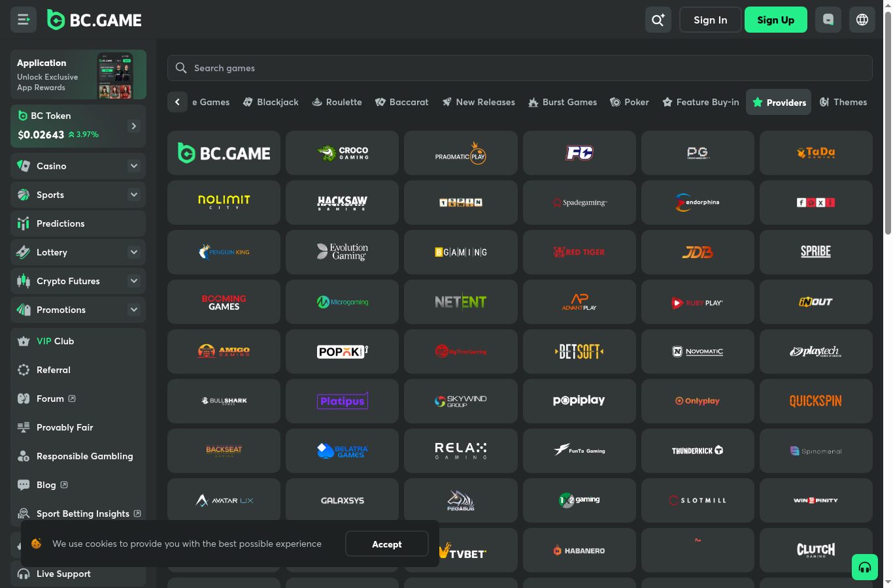Select the Microgaming provider tile
The image size is (893, 588).
tap(342, 302)
